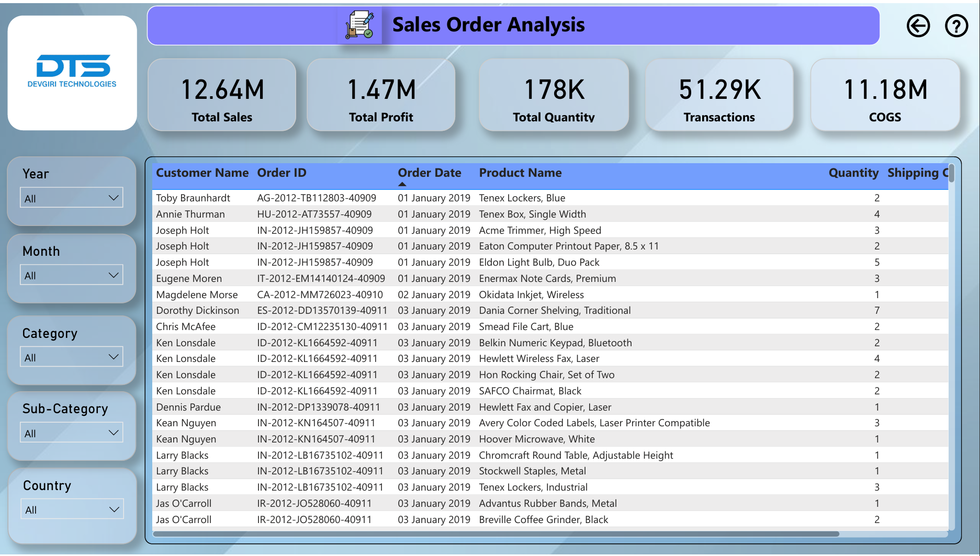Click the table's vertical scrollbar thumb

coord(951,174)
